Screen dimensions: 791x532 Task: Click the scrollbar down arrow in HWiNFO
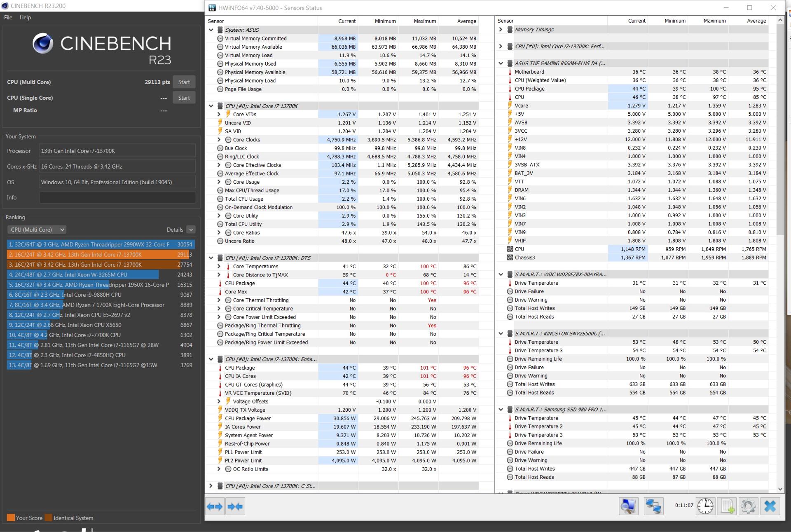click(780, 489)
